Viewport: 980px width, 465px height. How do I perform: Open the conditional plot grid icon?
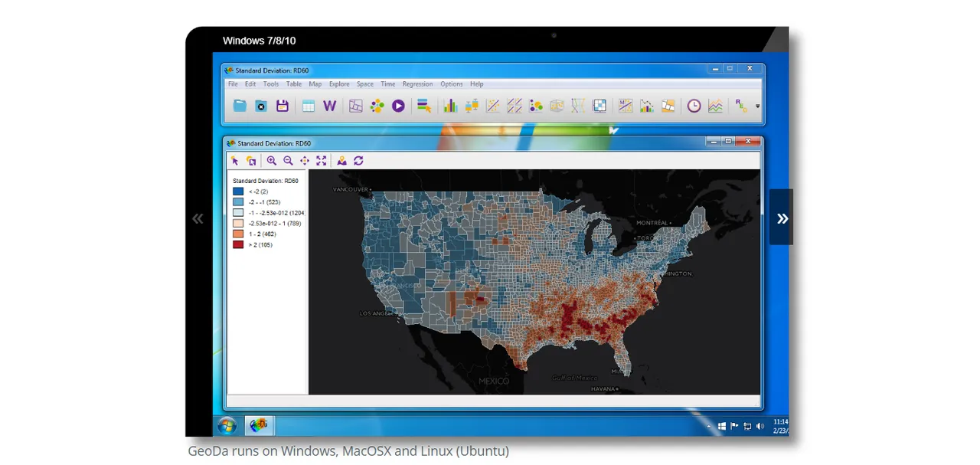pos(600,106)
